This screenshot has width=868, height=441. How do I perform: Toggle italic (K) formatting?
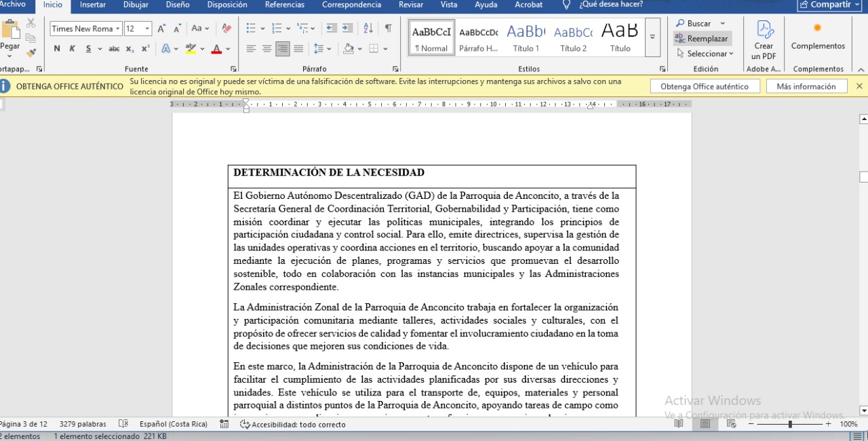click(72, 49)
